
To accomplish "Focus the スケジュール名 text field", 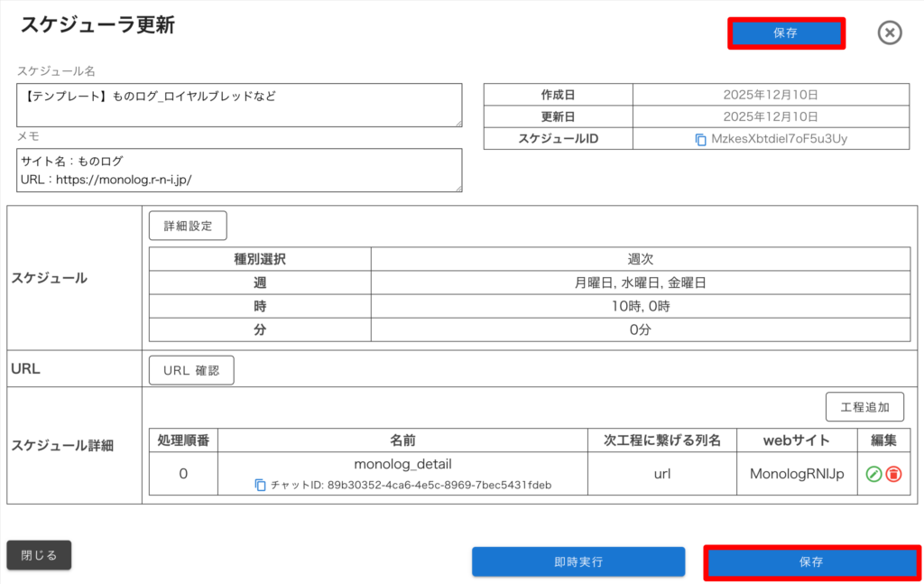I will coord(239,105).
